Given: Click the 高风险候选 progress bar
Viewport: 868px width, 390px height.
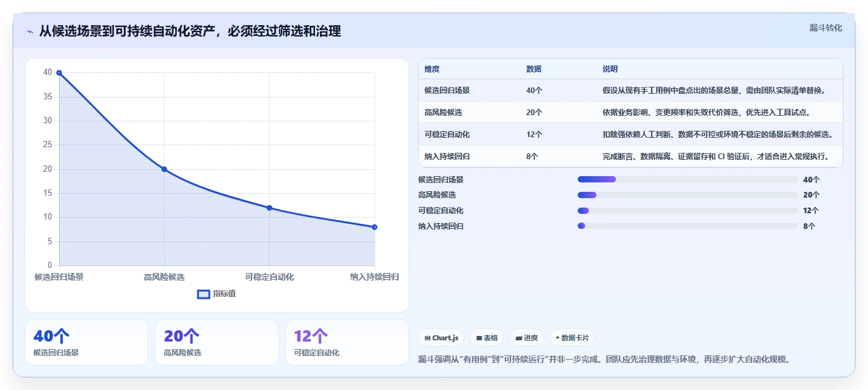Looking at the screenshot, I should (x=688, y=195).
